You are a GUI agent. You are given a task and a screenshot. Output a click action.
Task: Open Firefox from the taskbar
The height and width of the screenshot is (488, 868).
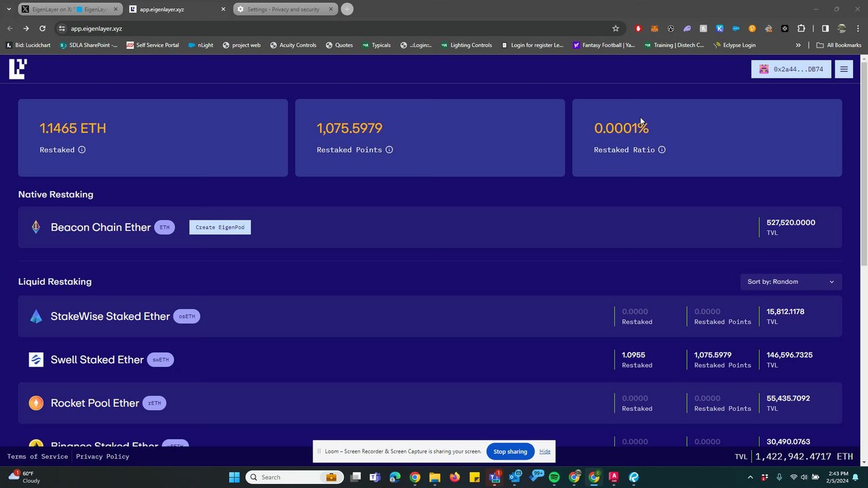454,477
